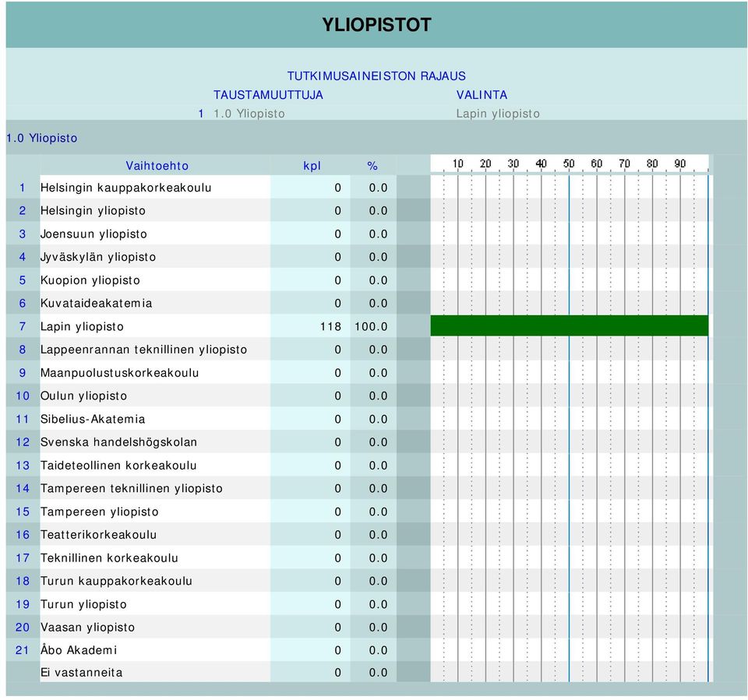Select the Lapin yliopisto table row label
The image size is (748, 700).
(x=82, y=326)
